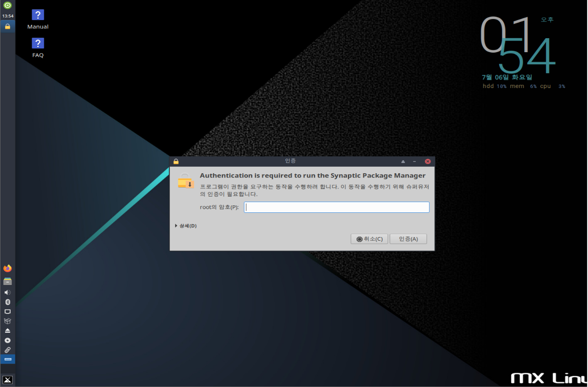588x387 pixels.
Task: Open the FAQ desktop shortcut
Action: click(x=38, y=48)
